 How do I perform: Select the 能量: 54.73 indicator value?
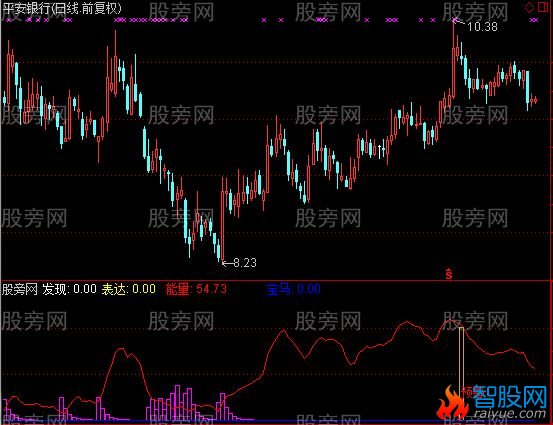196,289
